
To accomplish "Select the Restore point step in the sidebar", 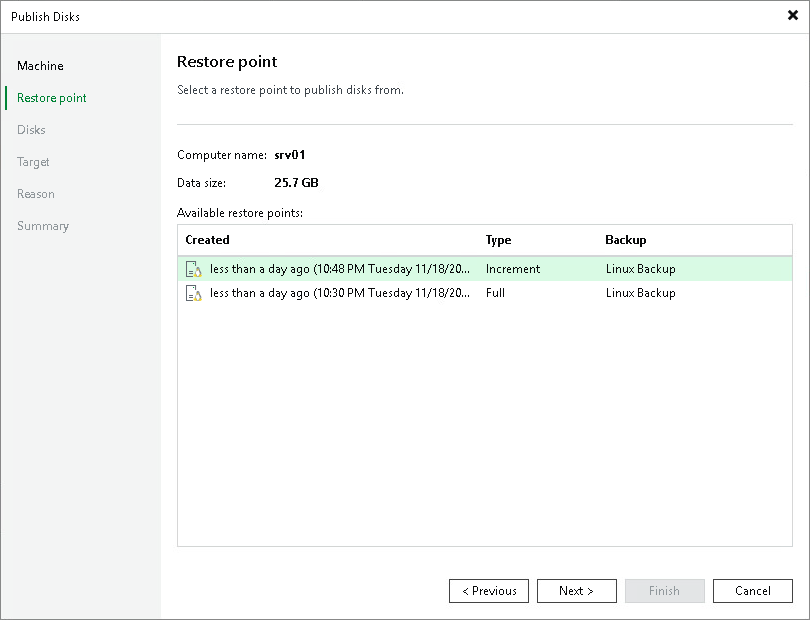I will point(51,97).
